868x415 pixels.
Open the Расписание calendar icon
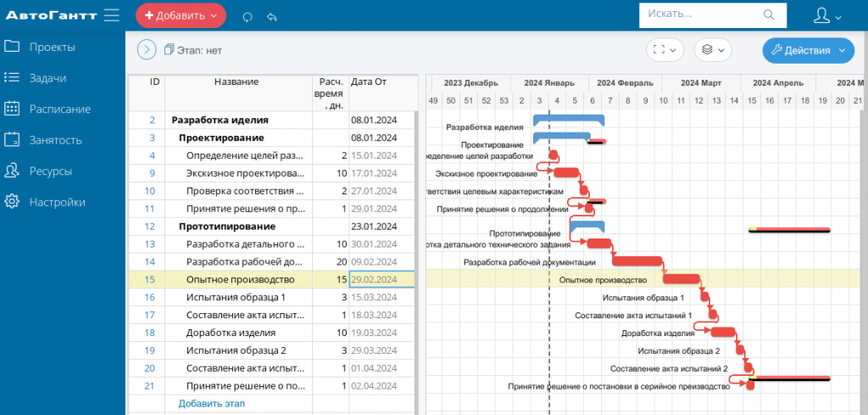(x=13, y=109)
